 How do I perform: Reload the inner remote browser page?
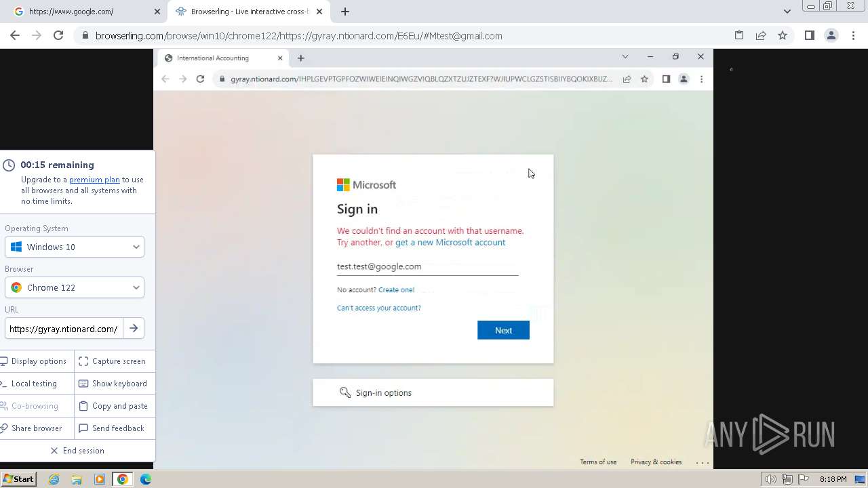point(200,79)
